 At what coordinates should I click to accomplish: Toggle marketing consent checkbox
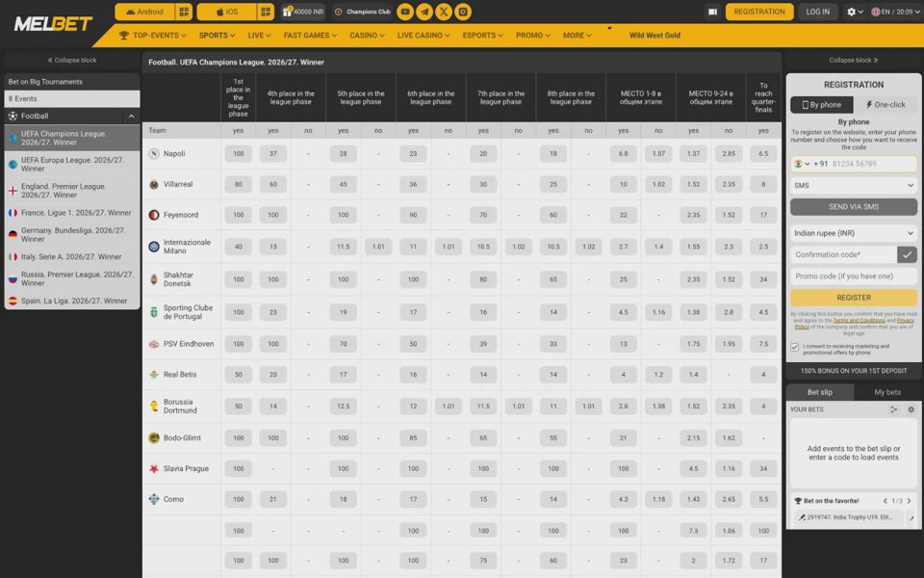[x=794, y=348]
